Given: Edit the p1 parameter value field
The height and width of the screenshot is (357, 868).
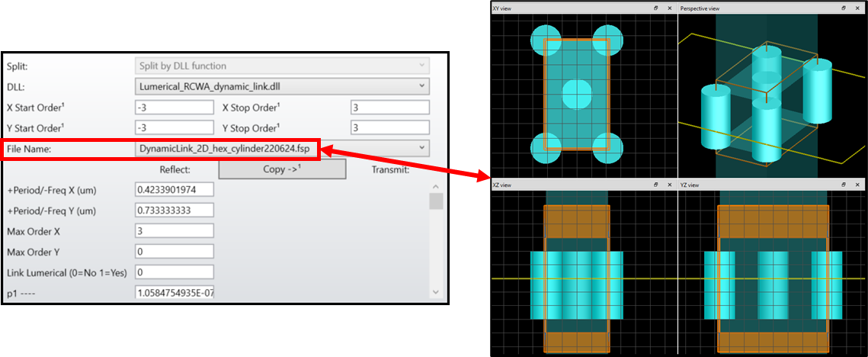Looking at the screenshot, I should [x=175, y=292].
